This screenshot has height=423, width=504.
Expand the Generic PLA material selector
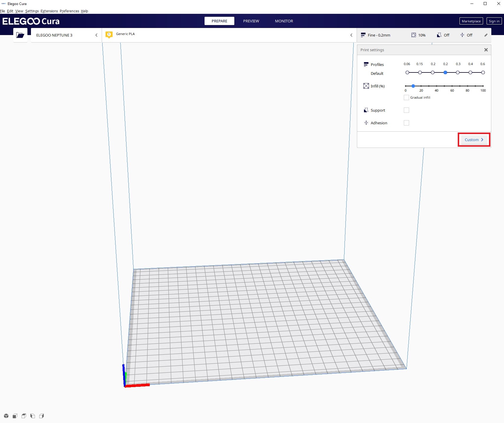click(x=229, y=35)
